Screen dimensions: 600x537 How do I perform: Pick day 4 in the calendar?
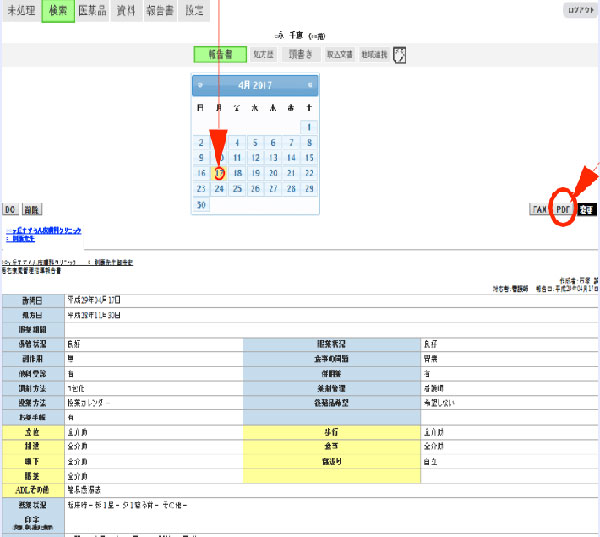click(x=237, y=143)
